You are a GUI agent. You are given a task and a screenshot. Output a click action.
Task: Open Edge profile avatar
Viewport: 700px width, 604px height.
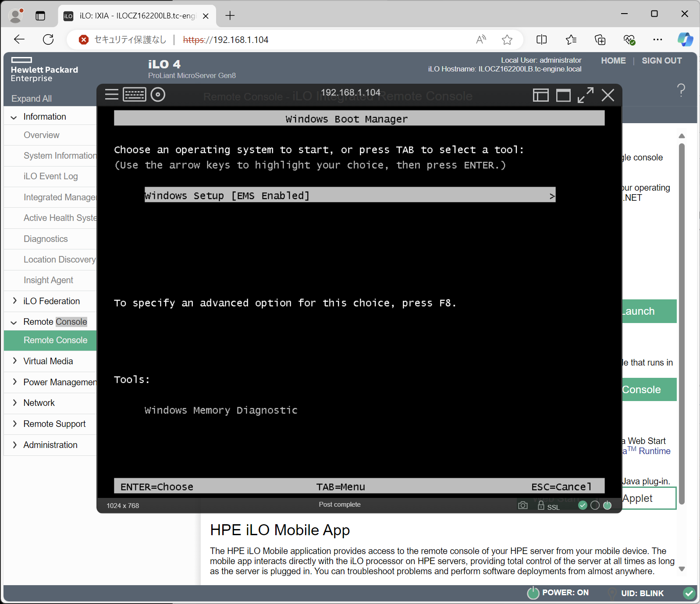[16, 16]
